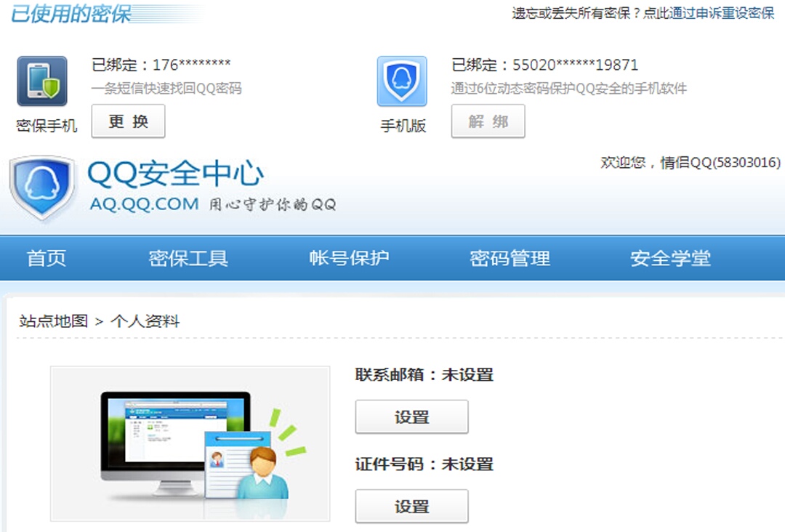This screenshot has height=532, width=785.
Task: Click the 个人资料 breadcrumb text
Action: [x=145, y=321]
